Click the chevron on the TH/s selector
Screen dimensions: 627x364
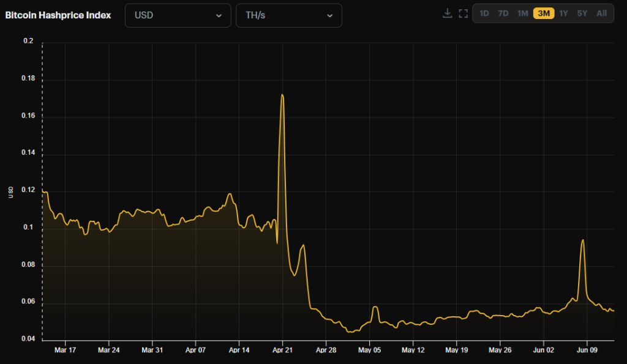(x=329, y=15)
